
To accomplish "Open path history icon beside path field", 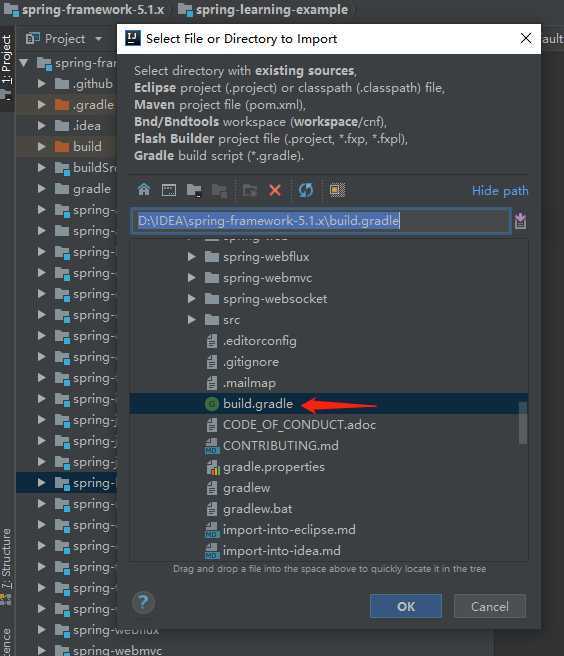I will tap(520, 220).
